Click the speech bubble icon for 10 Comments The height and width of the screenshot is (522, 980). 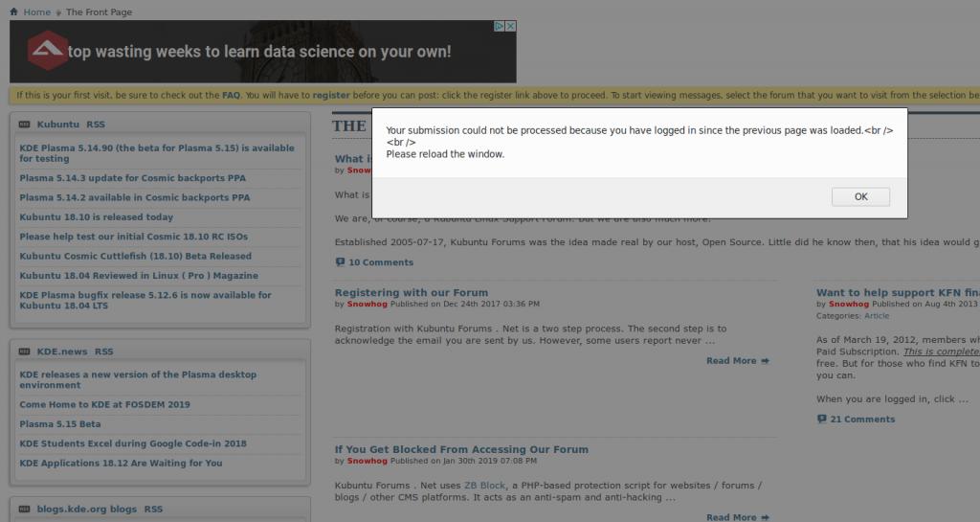341,262
